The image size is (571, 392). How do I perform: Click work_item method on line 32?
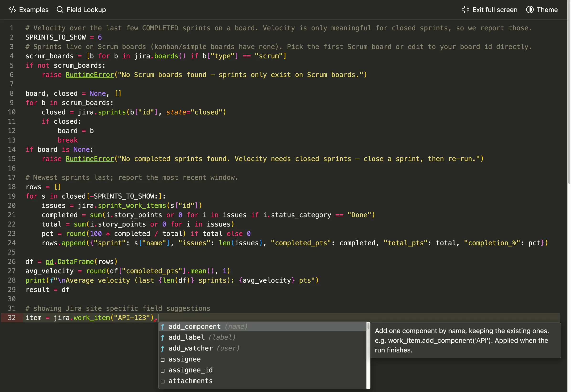tap(92, 318)
